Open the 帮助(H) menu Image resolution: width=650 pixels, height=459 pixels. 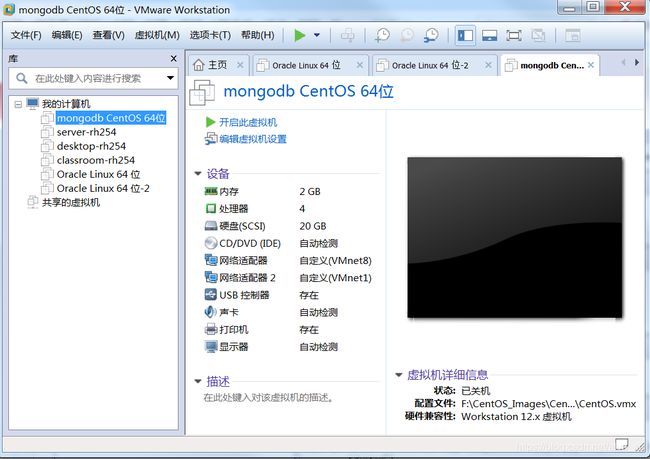pyautogui.click(x=257, y=35)
